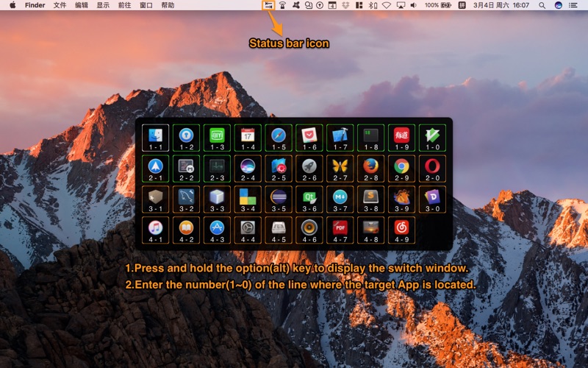Viewport: 588px width, 368px height.
Task: Open Sublime Text in slot 3-8
Action: point(370,199)
